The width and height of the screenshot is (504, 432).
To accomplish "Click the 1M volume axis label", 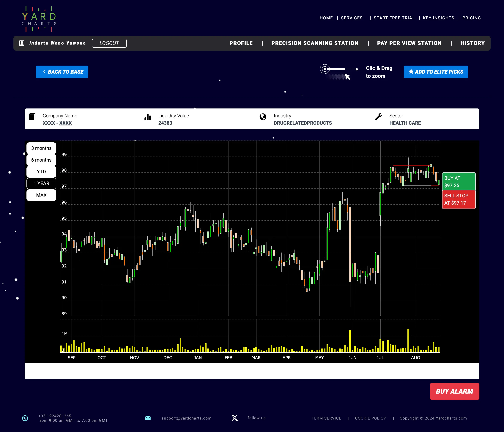I will click(x=64, y=334).
